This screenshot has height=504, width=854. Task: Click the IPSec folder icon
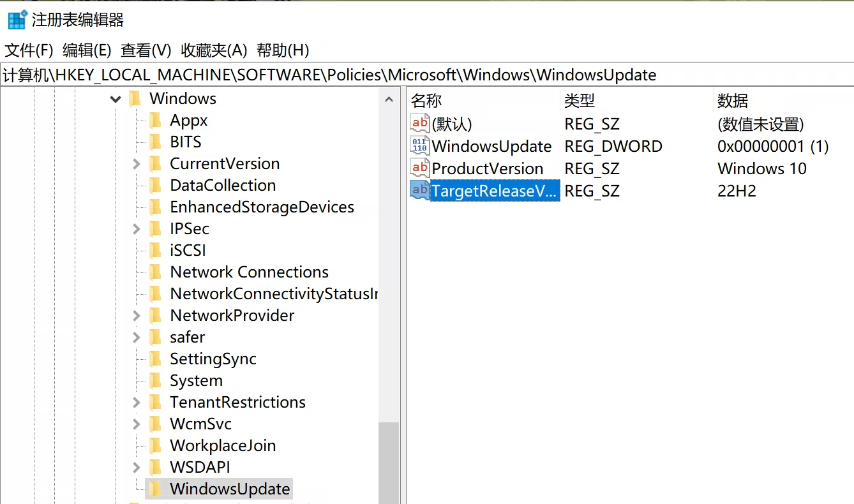coord(155,228)
